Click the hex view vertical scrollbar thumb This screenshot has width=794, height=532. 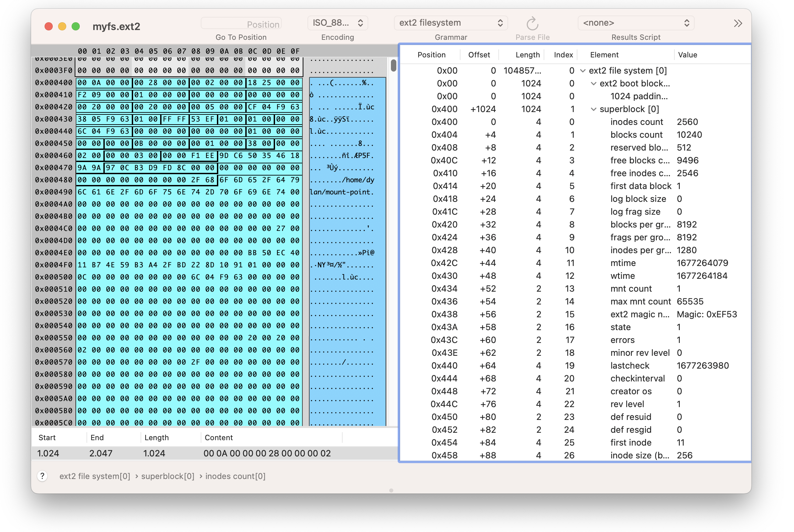pos(393,65)
